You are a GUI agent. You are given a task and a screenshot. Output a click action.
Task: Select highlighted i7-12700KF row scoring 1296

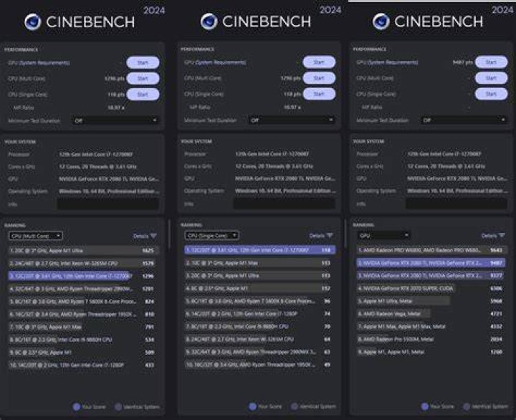point(84,276)
